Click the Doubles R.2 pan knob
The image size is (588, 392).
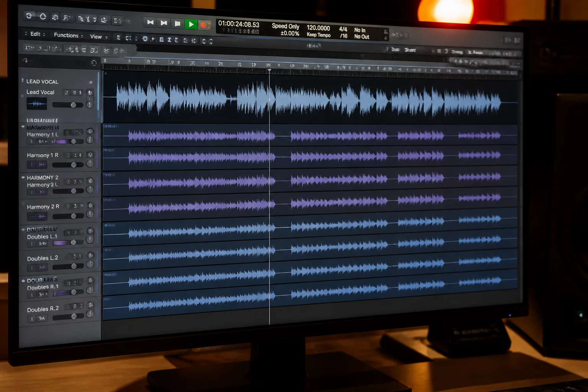point(90,314)
